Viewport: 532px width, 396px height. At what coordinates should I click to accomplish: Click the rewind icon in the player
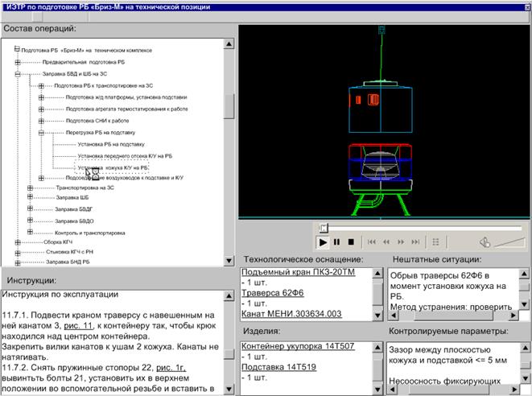[386, 241]
